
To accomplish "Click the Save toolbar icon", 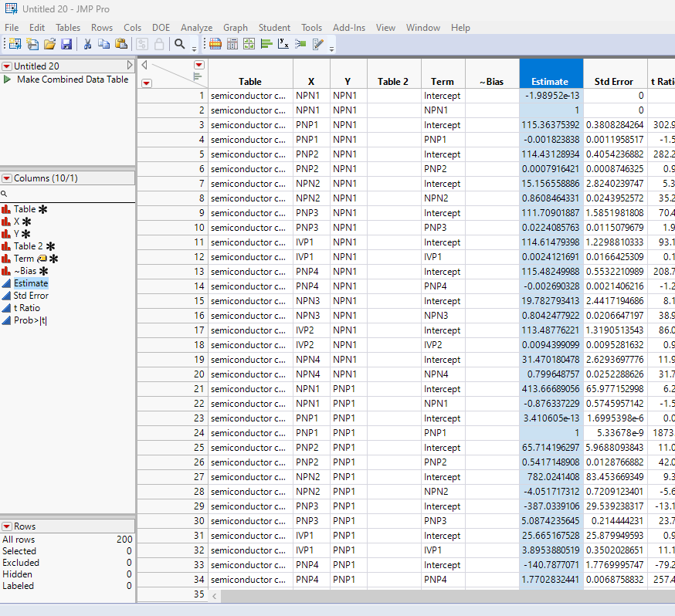I will click(x=66, y=44).
